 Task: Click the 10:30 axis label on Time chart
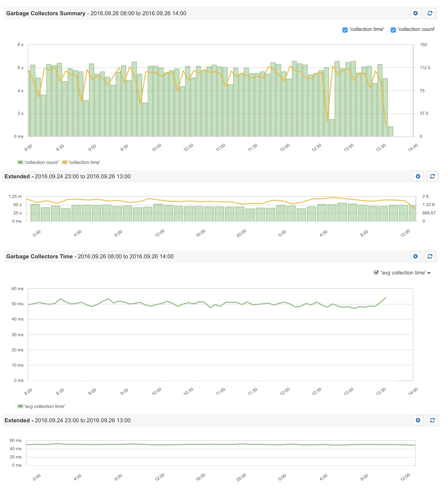pos(188,392)
